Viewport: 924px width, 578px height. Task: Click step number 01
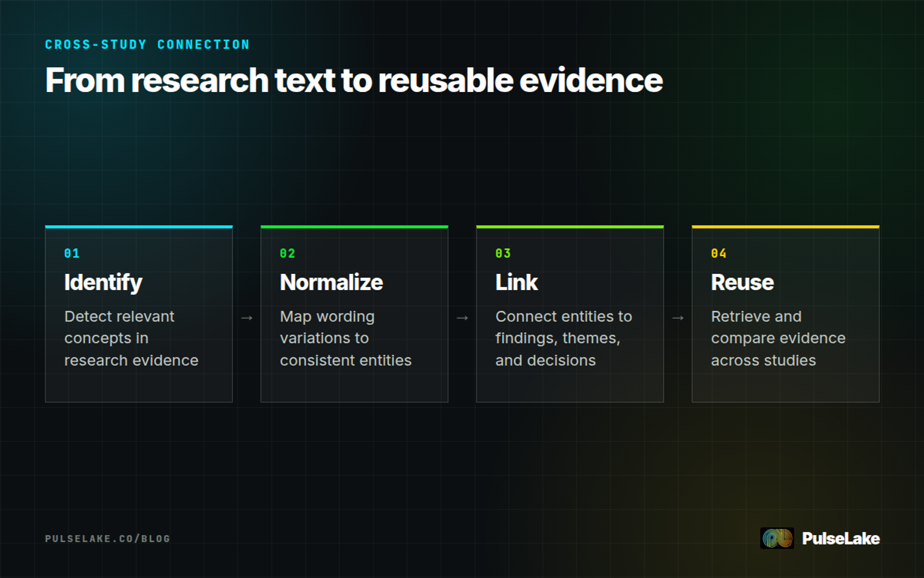click(x=72, y=253)
